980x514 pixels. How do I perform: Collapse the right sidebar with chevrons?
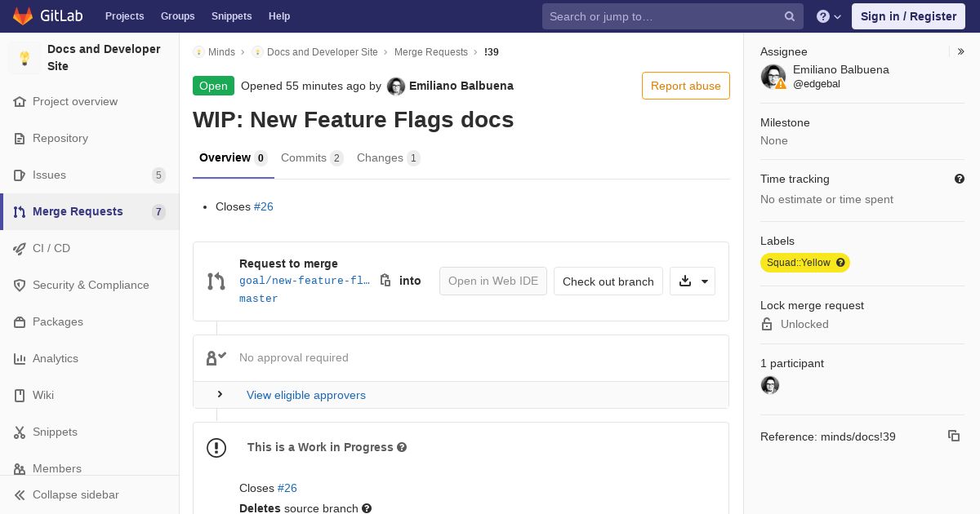(960, 51)
